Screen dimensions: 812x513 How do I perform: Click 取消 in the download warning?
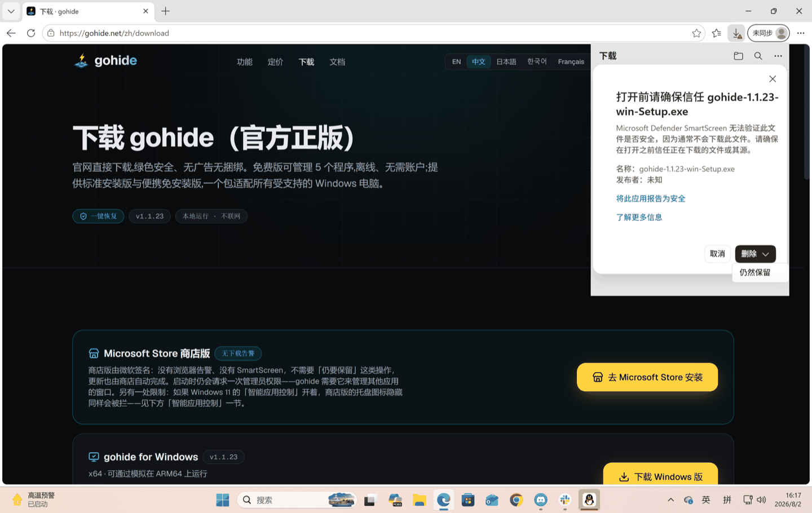(x=717, y=254)
